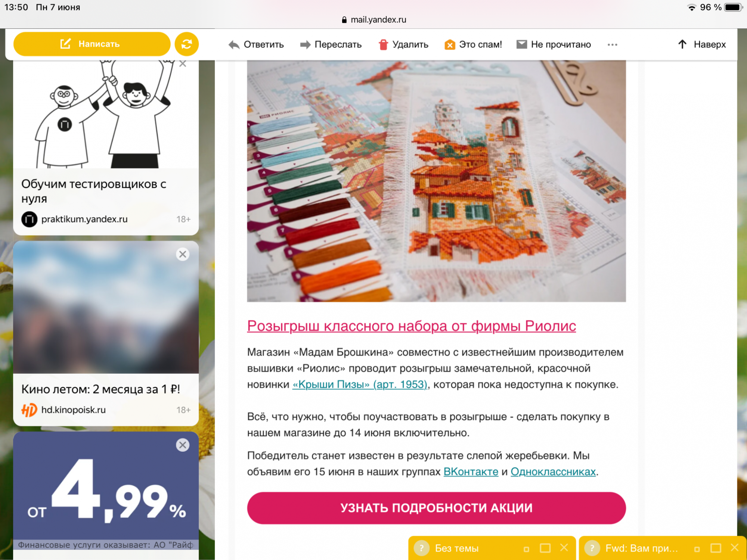This screenshot has width=747, height=560.
Task: Follow the ВКонтакте group link
Action: tap(471, 472)
